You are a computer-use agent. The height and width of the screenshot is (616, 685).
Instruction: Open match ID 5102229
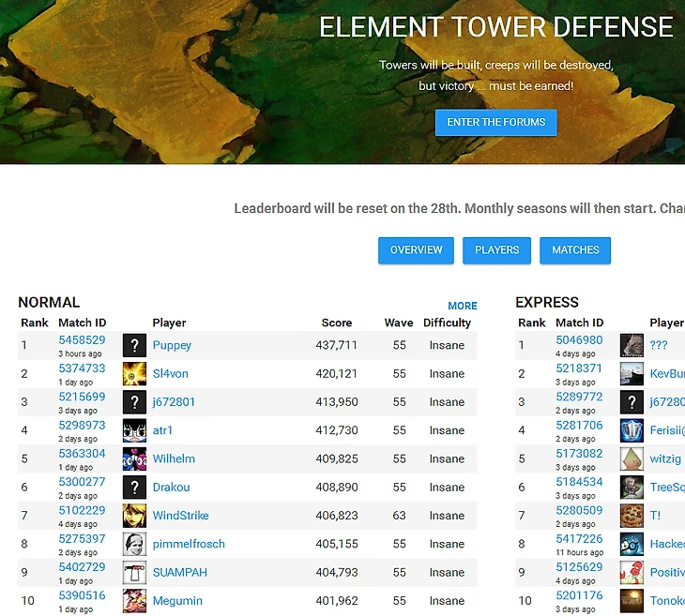click(83, 510)
